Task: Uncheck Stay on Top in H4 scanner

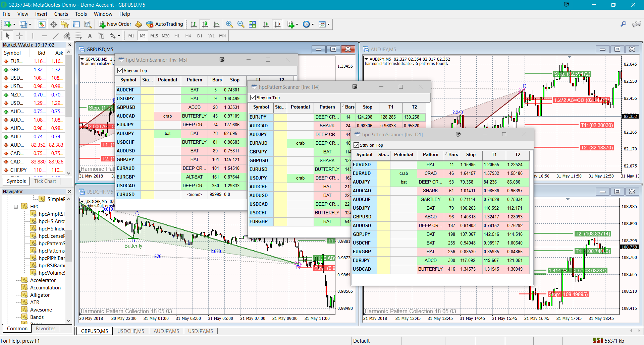Action: coord(253,97)
